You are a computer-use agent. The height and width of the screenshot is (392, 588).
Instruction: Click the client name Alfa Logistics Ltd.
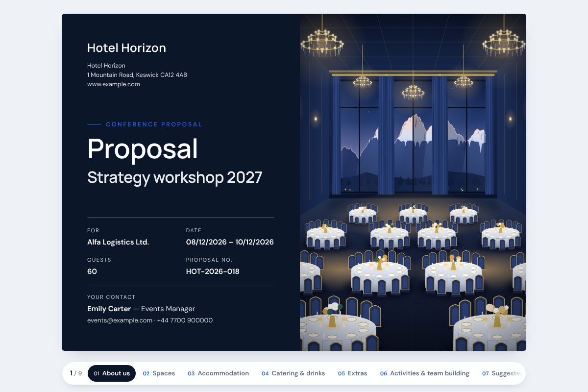coord(118,242)
